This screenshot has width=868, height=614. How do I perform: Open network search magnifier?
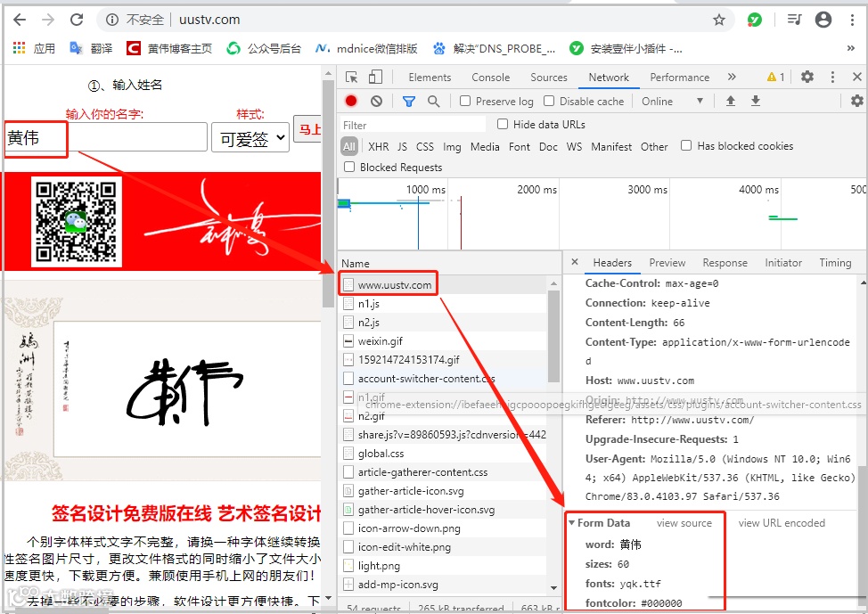pyautogui.click(x=433, y=102)
